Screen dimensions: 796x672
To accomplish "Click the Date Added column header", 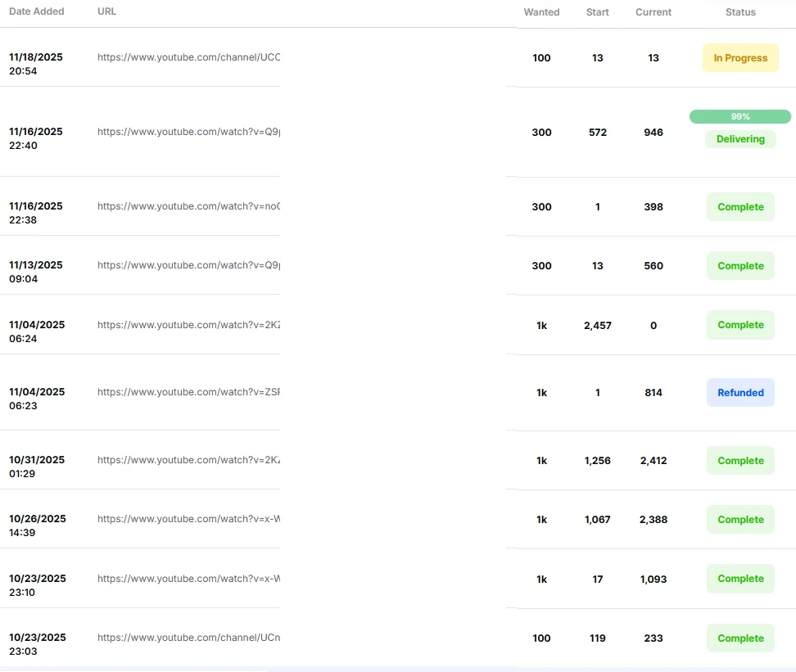I will 36,12.
